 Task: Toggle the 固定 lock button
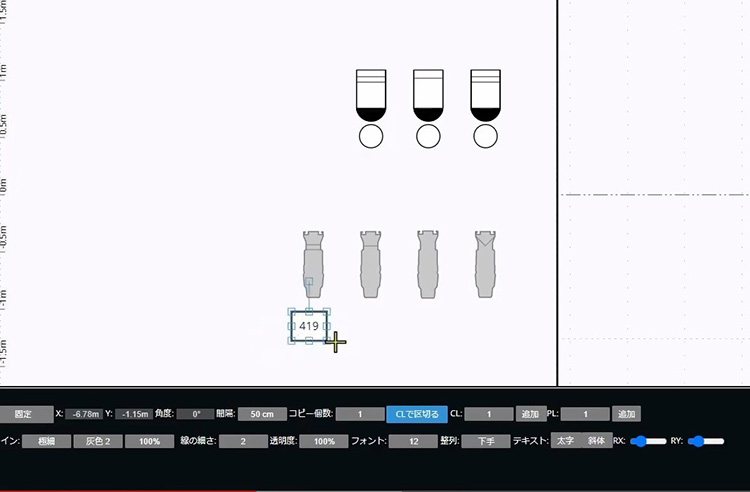tap(26, 414)
